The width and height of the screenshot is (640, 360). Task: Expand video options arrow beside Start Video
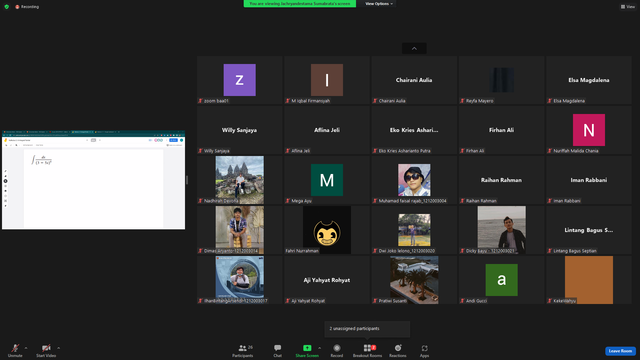click(58, 348)
